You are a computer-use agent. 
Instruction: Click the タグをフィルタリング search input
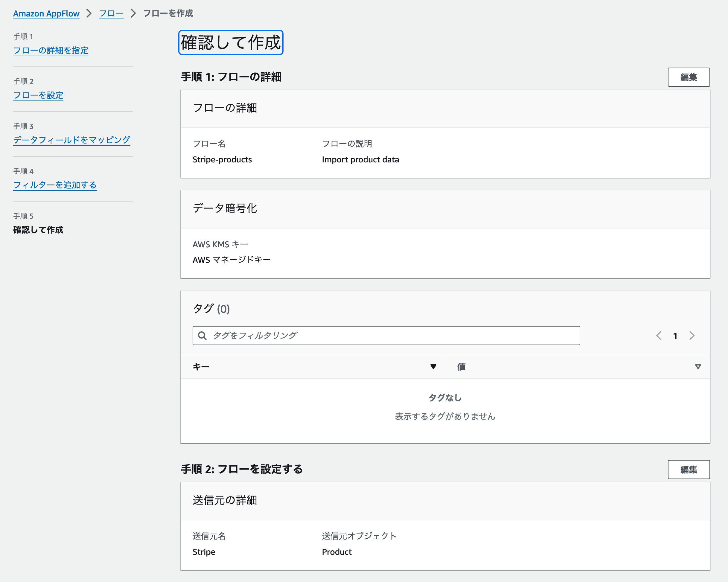(371, 336)
